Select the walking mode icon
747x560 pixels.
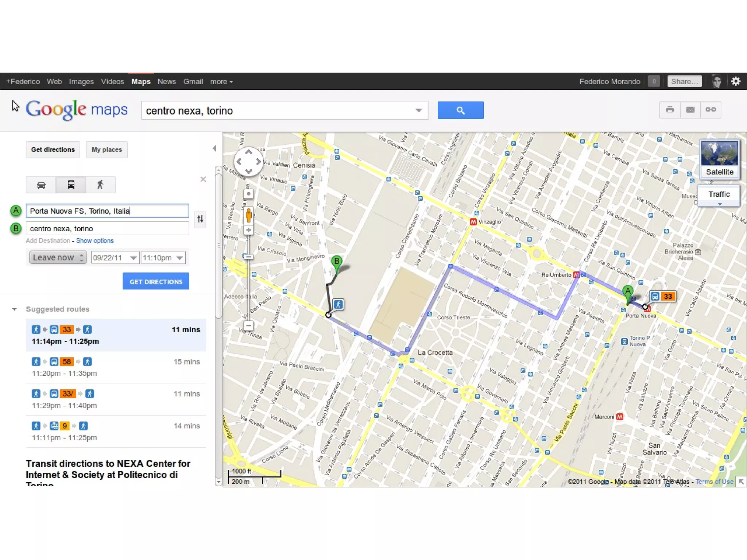tap(100, 185)
